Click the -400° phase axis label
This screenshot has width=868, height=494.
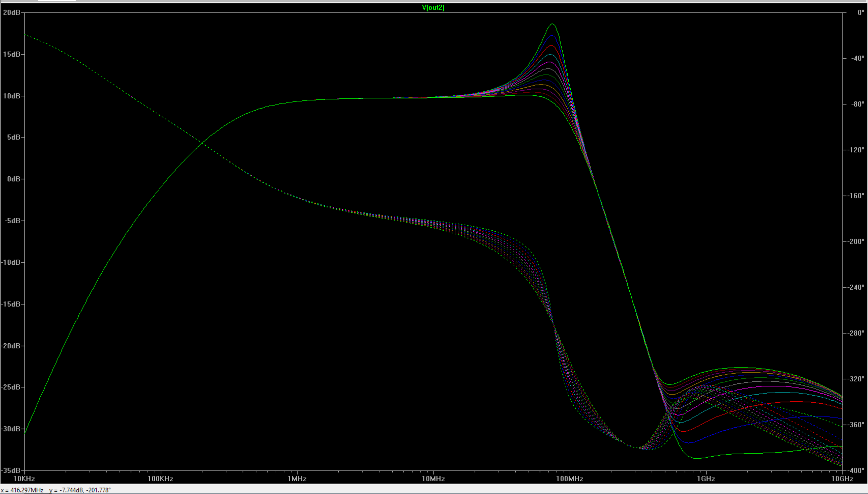coord(856,471)
